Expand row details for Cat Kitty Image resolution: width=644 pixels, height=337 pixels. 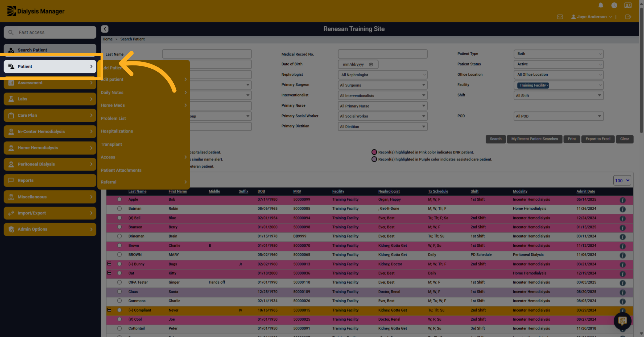[x=109, y=273]
